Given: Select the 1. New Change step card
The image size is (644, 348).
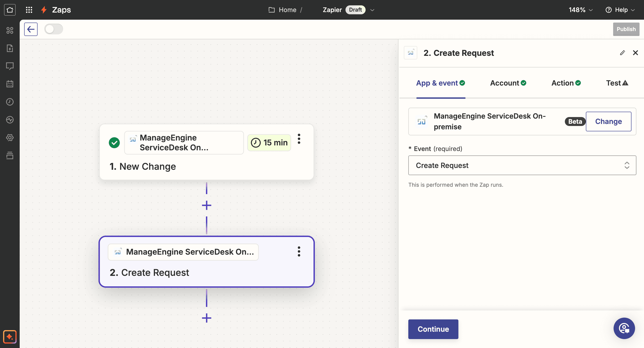Looking at the screenshot, I should (206, 152).
